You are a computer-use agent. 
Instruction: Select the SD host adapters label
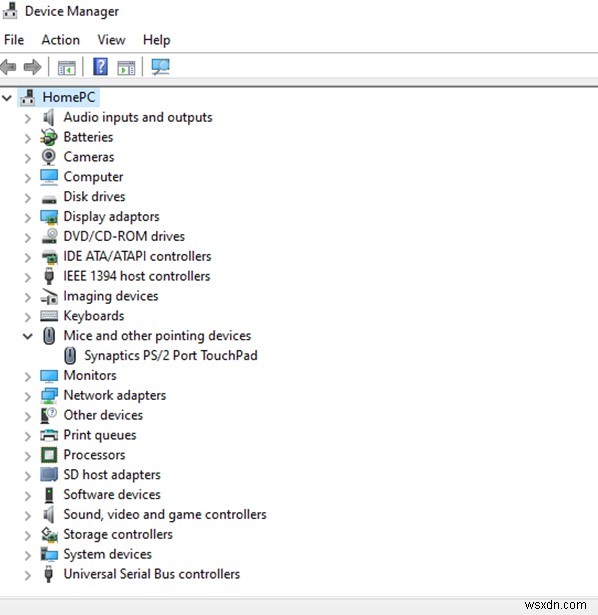[112, 475]
